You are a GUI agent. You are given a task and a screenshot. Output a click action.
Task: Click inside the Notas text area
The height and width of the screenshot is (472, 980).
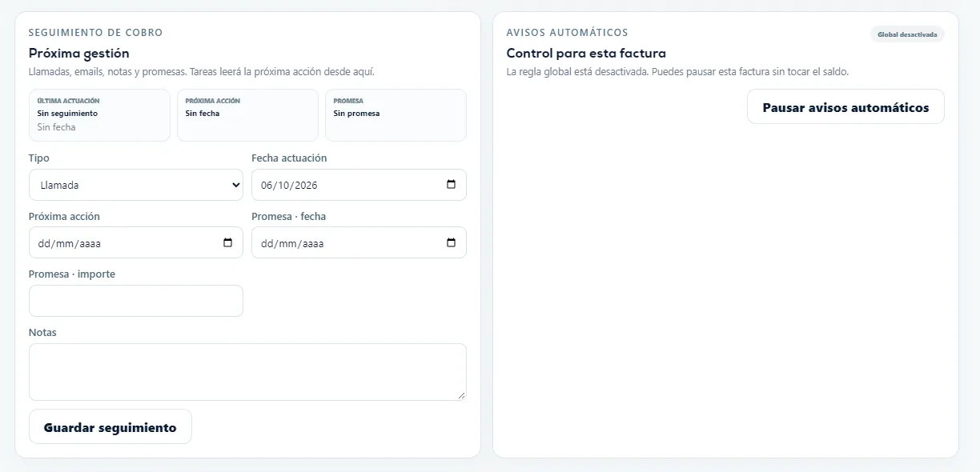(x=247, y=372)
